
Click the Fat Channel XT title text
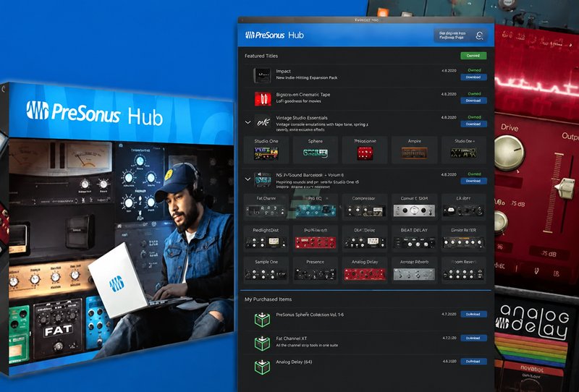292,338
